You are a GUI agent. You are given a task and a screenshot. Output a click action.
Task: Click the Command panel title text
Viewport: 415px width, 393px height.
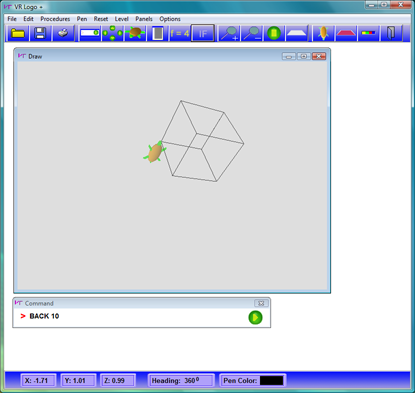click(39, 303)
